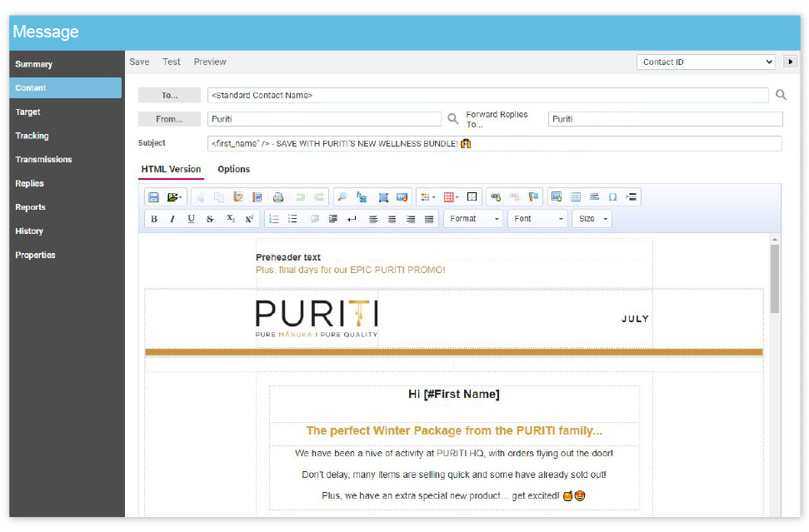Click the Print icon
Viewport: 809px width, 532px height.
coord(278,197)
